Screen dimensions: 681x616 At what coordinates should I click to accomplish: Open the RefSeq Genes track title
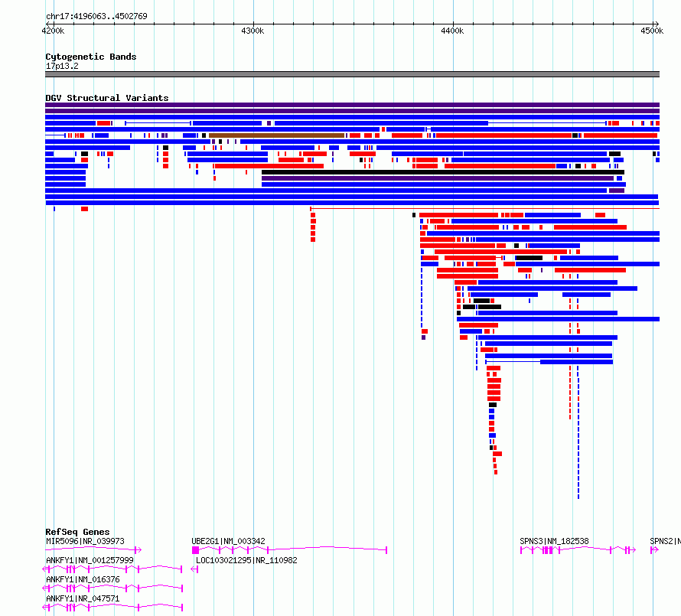tap(77, 532)
